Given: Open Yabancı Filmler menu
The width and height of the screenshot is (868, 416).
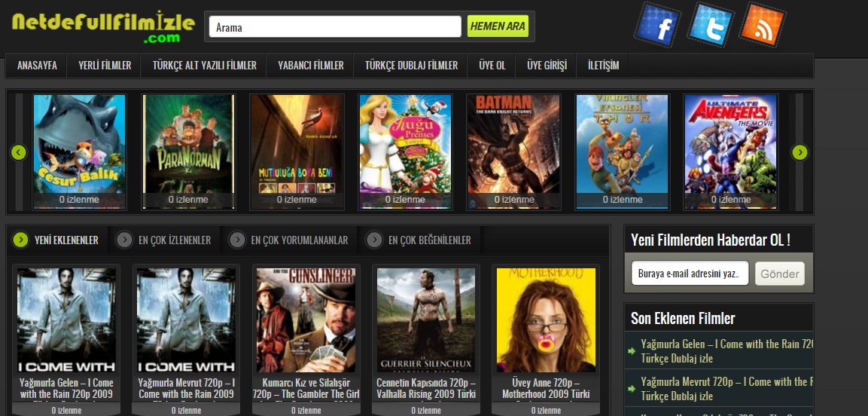Looking at the screenshot, I should click(311, 66).
